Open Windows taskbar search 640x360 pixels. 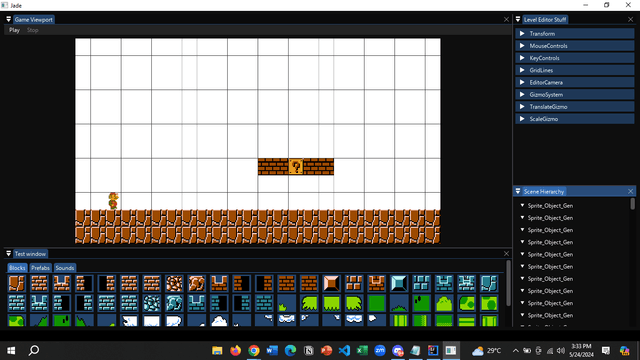(34, 351)
